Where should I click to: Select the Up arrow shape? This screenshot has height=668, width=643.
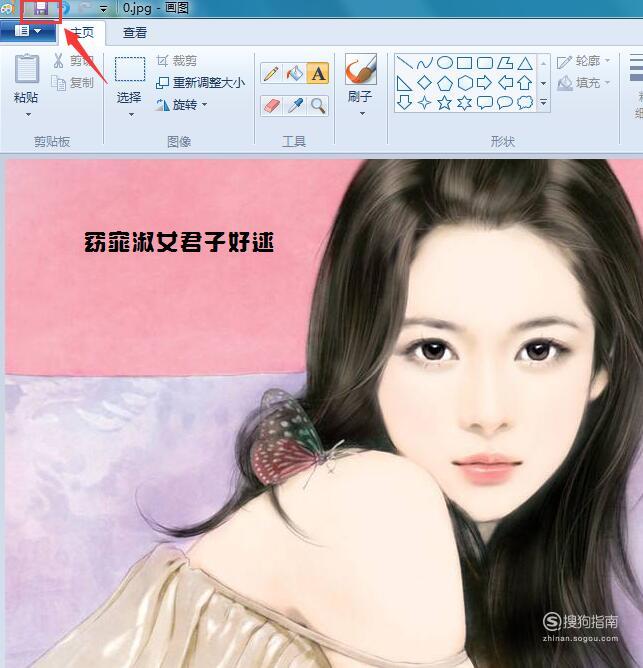click(525, 82)
